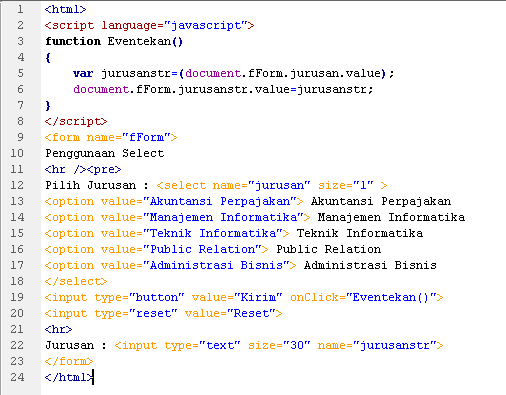Click the closing </form> tag
Viewport: 506px width, 395px height.
click(69, 361)
